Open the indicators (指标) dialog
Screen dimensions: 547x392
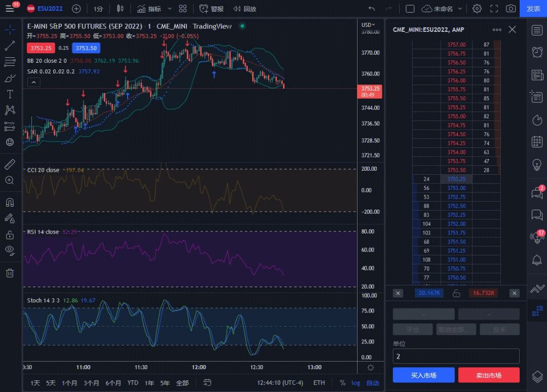pyautogui.click(x=149, y=9)
